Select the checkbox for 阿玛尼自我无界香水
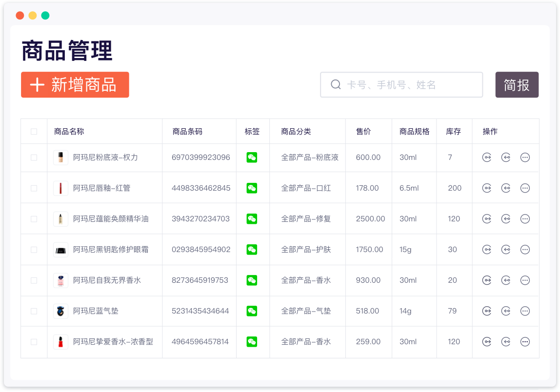The width and height of the screenshot is (560, 392). [34, 280]
